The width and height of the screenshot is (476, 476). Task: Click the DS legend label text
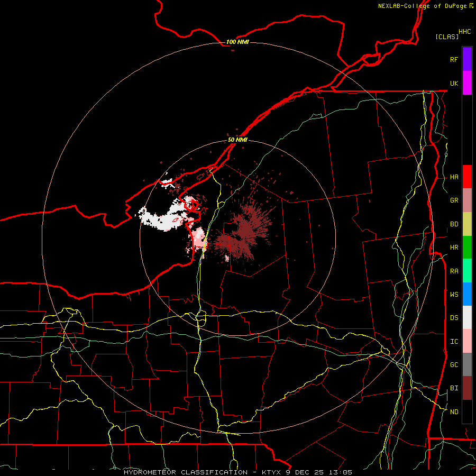[x=454, y=318]
